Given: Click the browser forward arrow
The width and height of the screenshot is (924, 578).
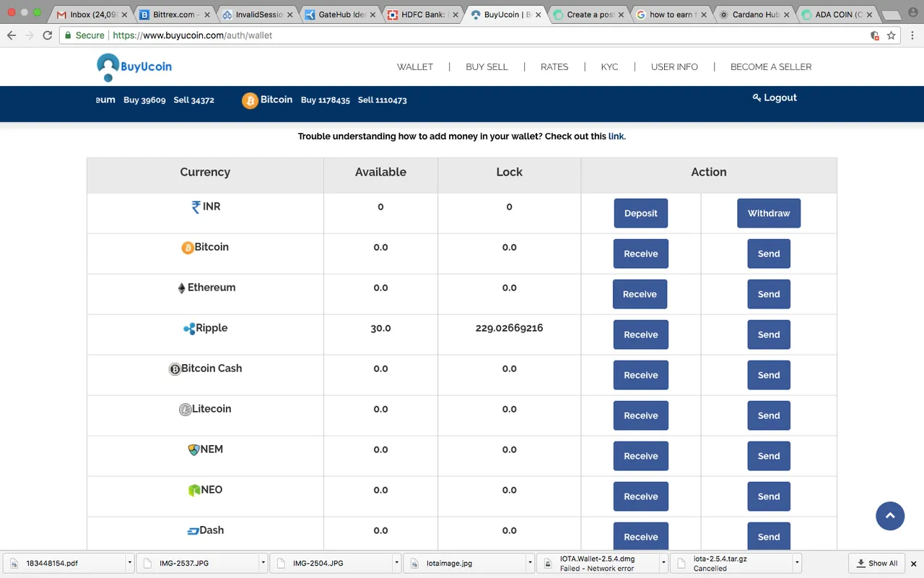Looking at the screenshot, I should (30, 35).
